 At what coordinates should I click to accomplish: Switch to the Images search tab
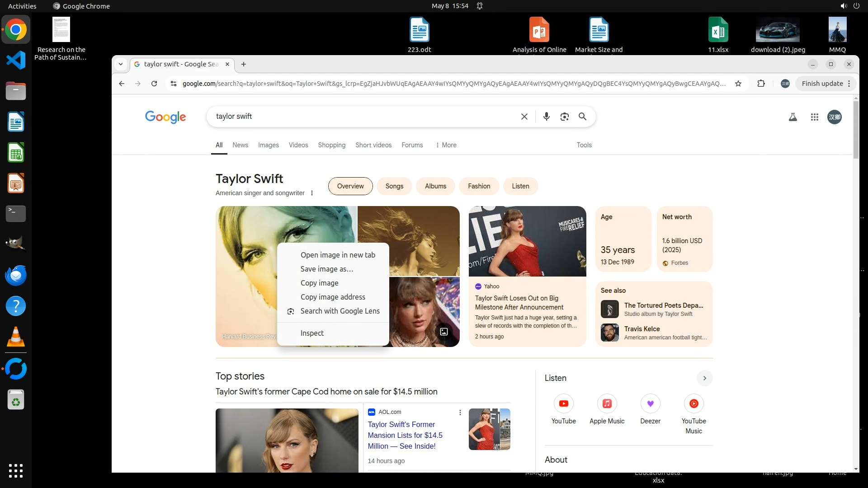click(x=268, y=145)
